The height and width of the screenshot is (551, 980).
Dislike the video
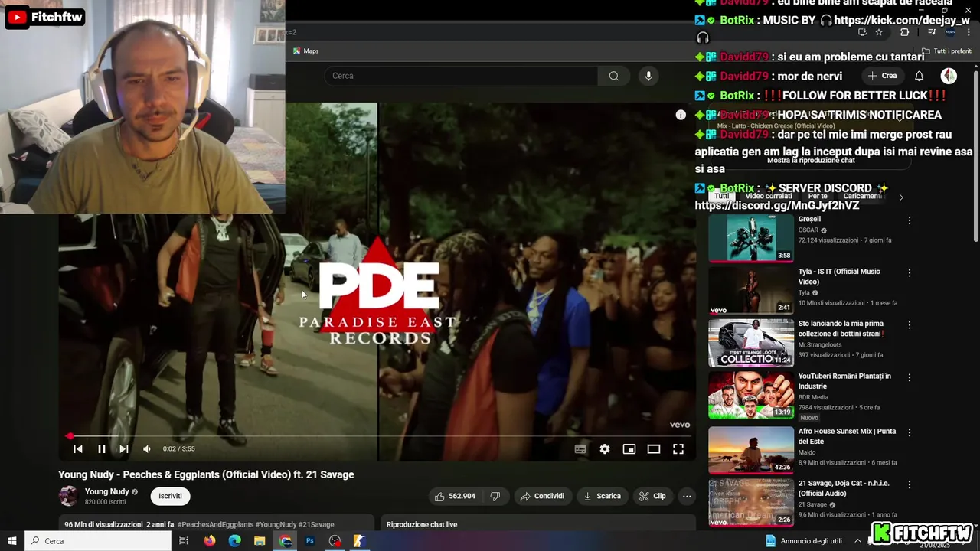click(495, 496)
